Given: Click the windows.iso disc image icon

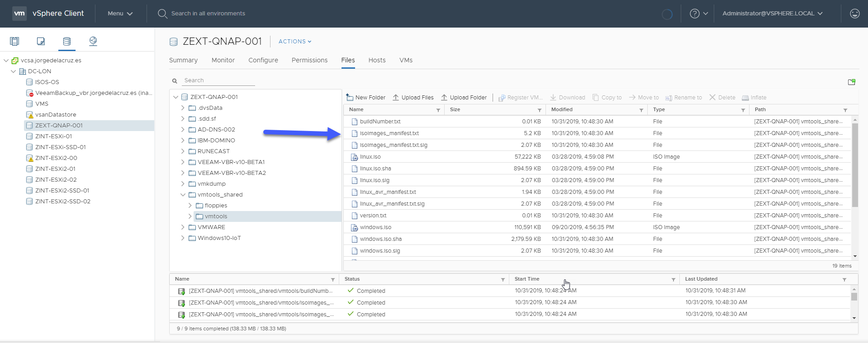Looking at the screenshot, I should click(x=355, y=227).
